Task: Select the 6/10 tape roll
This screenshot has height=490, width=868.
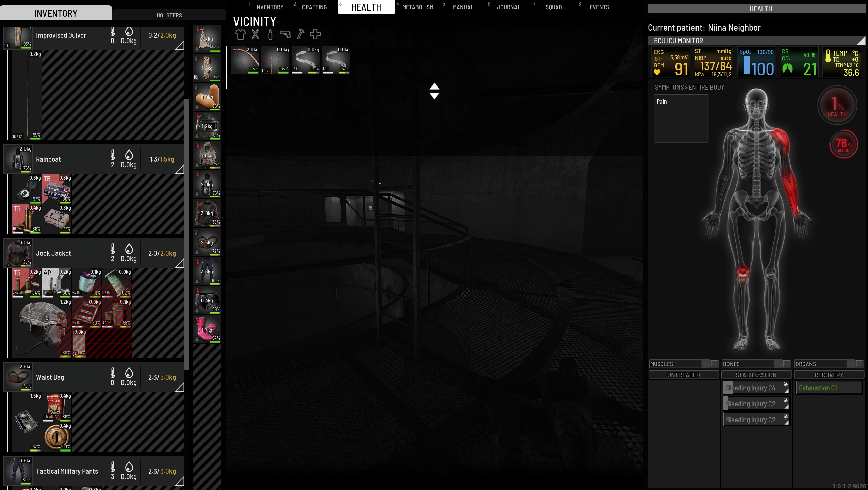Action: [x=86, y=283]
